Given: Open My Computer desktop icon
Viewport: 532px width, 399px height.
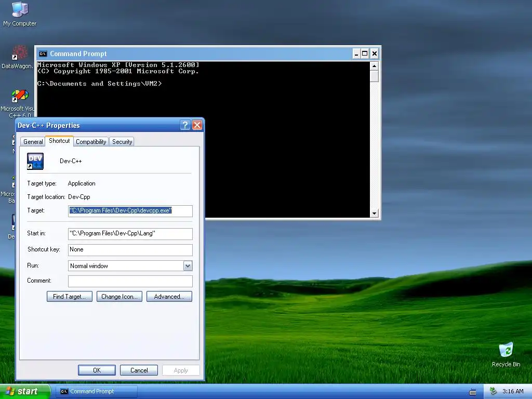Looking at the screenshot, I should [20, 14].
